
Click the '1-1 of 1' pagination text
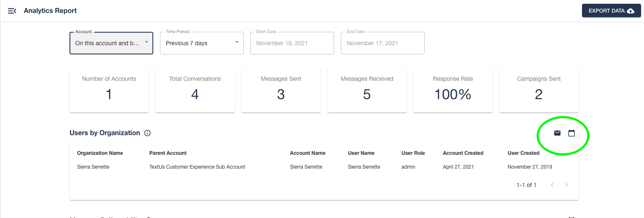pos(527,185)
